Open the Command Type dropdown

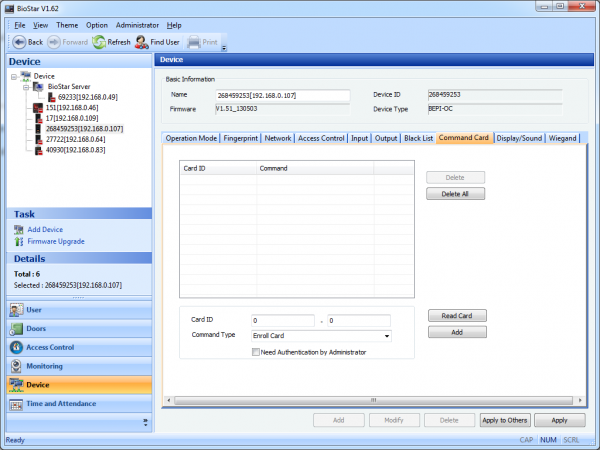(386, 335)
